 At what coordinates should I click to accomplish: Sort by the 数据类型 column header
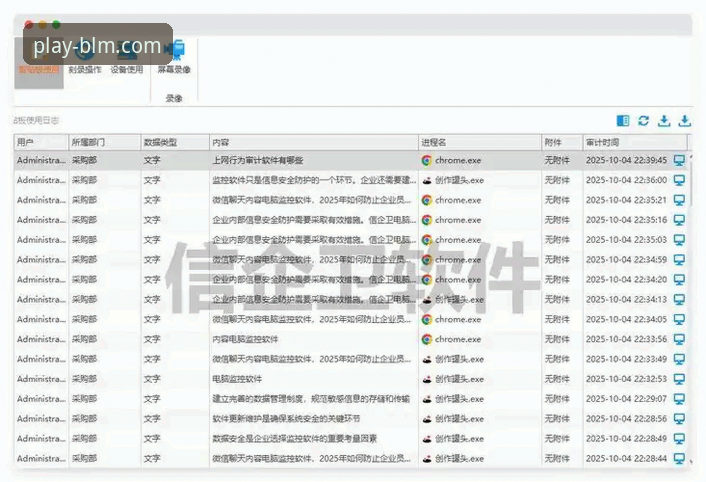click(x=175, y=143)
